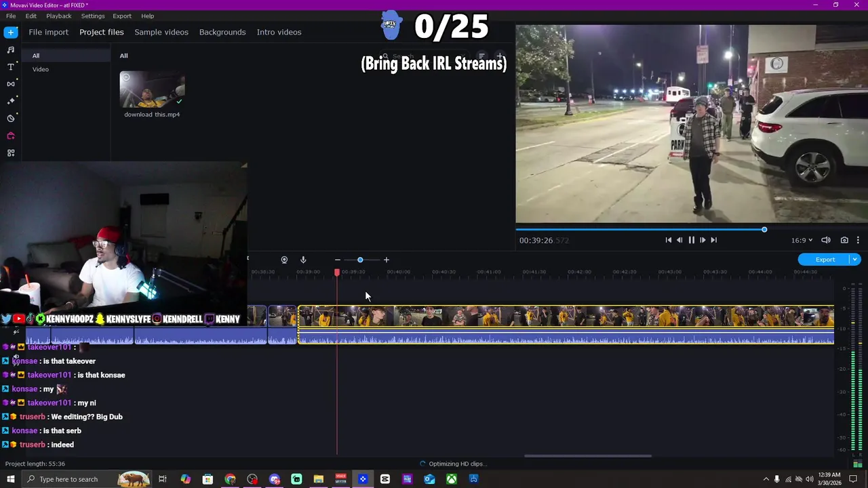Open the Titles (T) tool
Viewport: 868px width, 488px height.
(x=11, y=67)
